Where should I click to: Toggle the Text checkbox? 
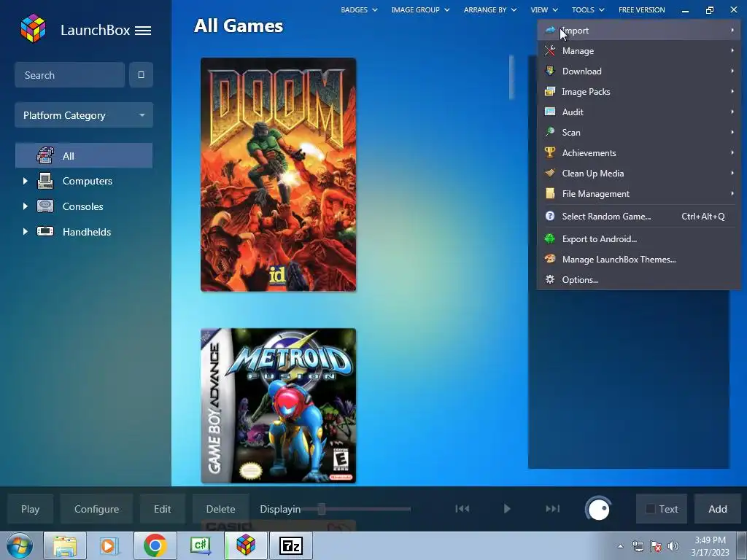coord(650,509)
